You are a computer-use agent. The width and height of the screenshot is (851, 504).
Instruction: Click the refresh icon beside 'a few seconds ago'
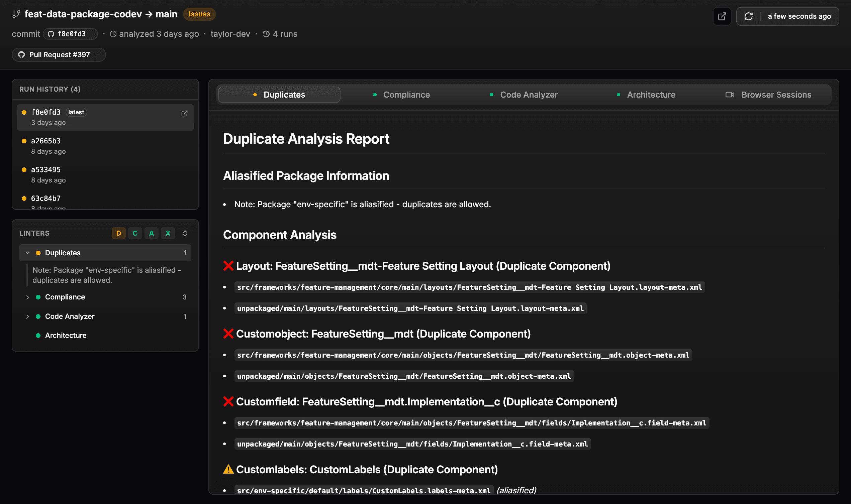[x=749, y=16]
